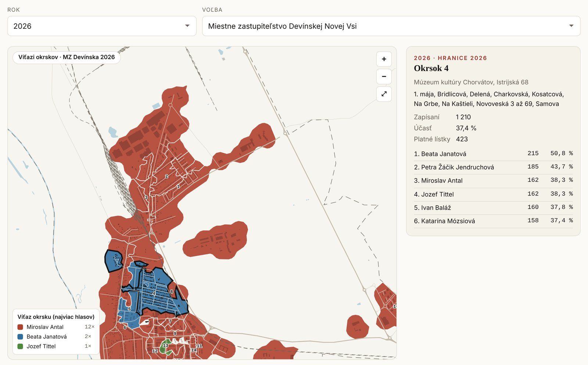Viewport: 588px width, 365px height.
Task: Click the '5. Ivan Baláž' result row
Action: pyautogui.click(x=493, y=208)
